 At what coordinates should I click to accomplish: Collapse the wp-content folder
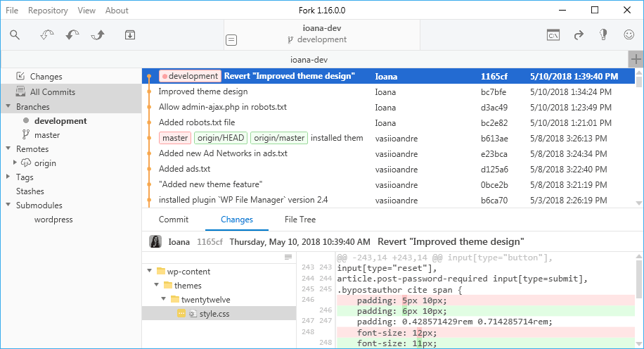(x=150, y=270)
